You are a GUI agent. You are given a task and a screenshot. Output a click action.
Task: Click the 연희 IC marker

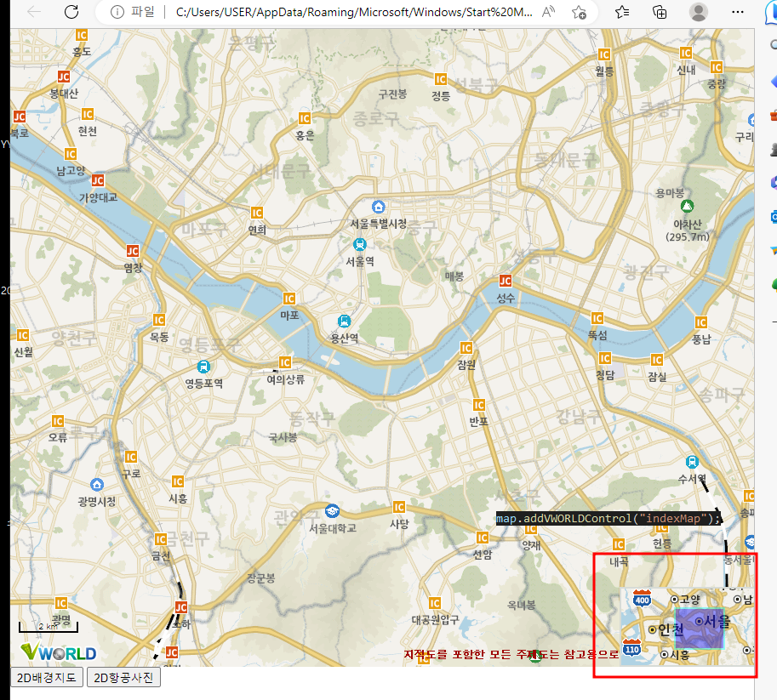click(257, 213)
